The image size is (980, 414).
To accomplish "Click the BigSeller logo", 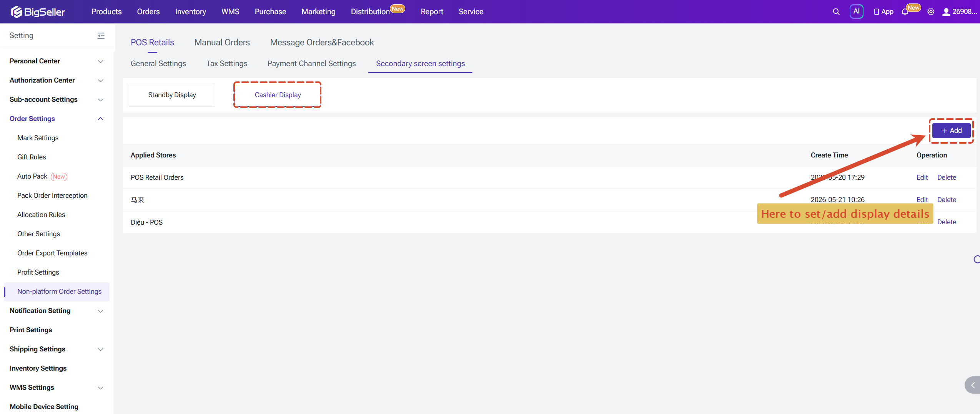I will 38,12.
